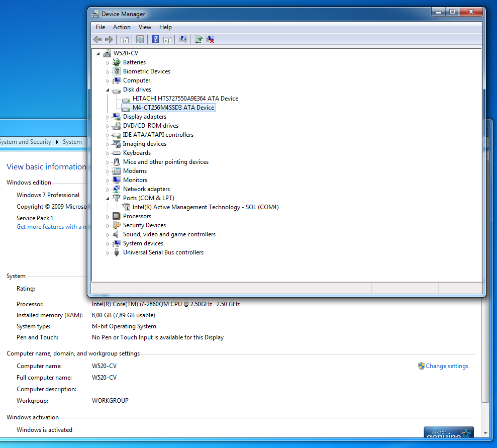The height and width of the screenshot is (448, 497).
Task: Collapse the Disk drives category
Action: [x=108, y=90]
